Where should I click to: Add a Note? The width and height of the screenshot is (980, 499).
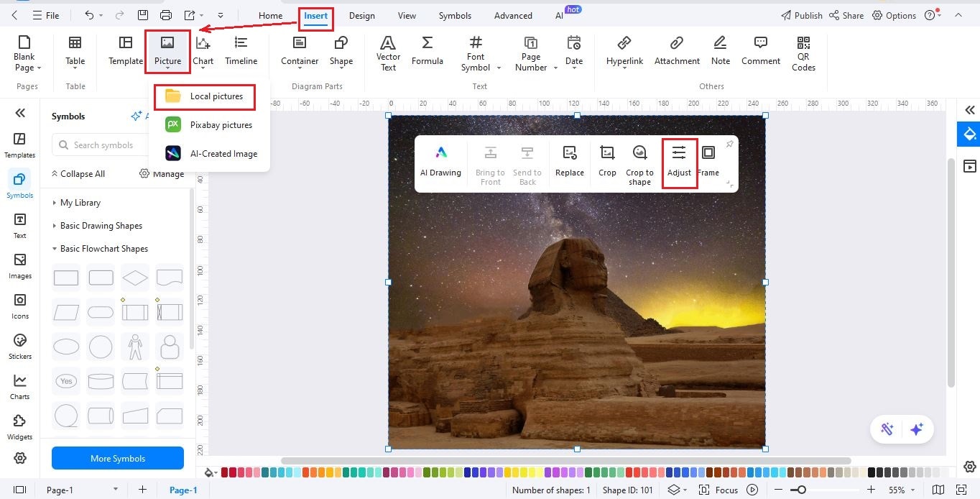pos(720,52)
